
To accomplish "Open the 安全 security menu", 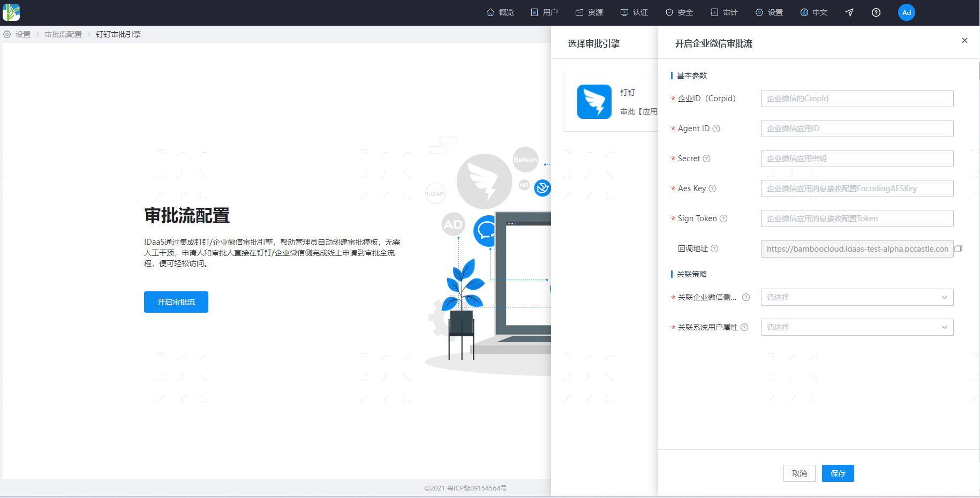I will (679, 12).
